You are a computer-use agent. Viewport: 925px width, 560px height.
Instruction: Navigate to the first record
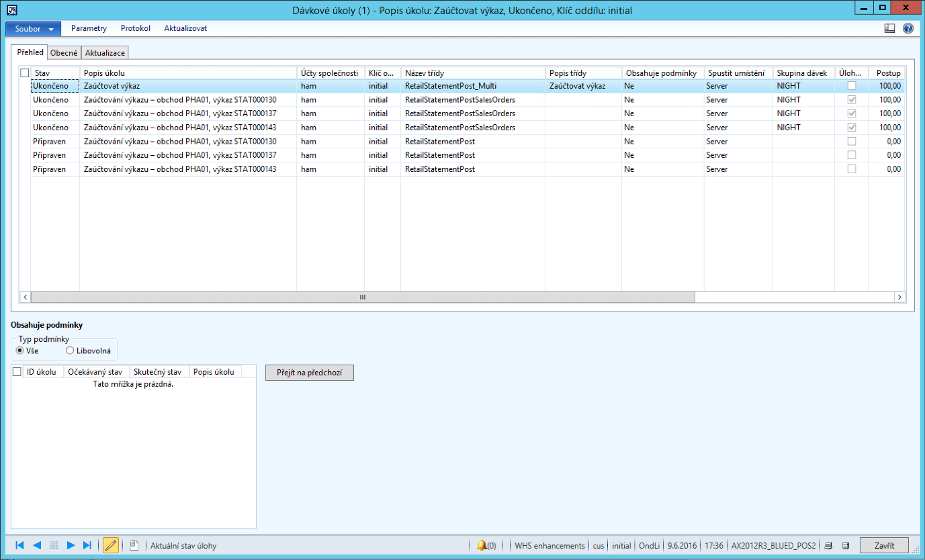click(x=19, y=545)
